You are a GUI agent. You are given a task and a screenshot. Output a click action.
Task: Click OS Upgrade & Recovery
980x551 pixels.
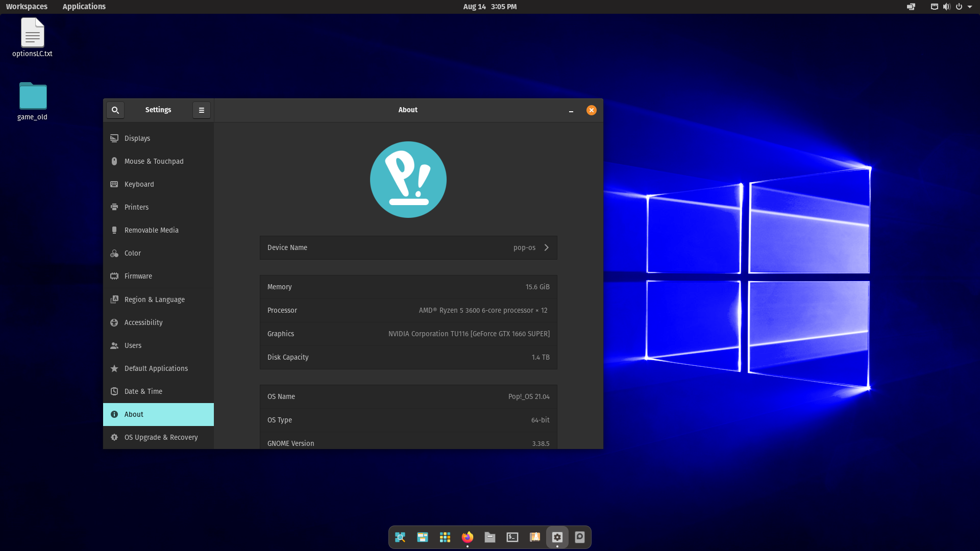point(161,437)
